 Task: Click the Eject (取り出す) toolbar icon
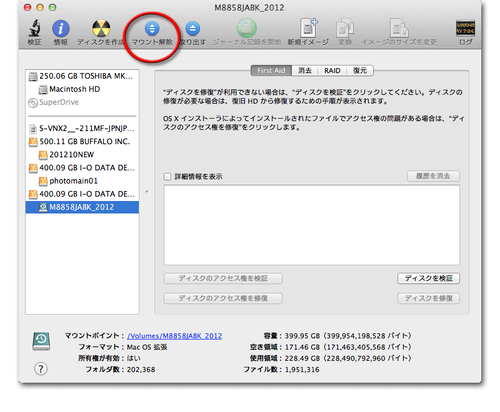pos(193,29)
